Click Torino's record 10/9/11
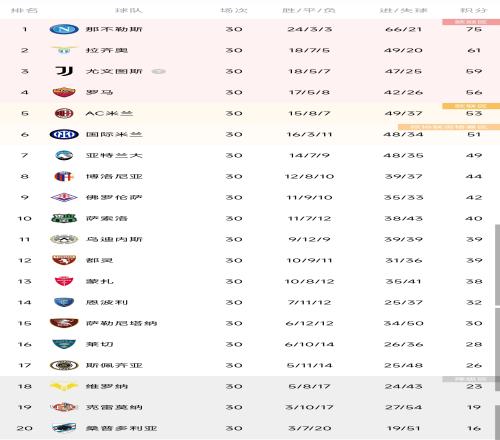Screen dimensions: 500x440 (310, 260)
